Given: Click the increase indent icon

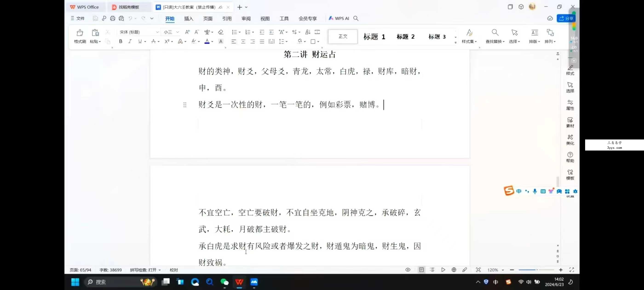Looking at the screenshot, I should point(271,32).
